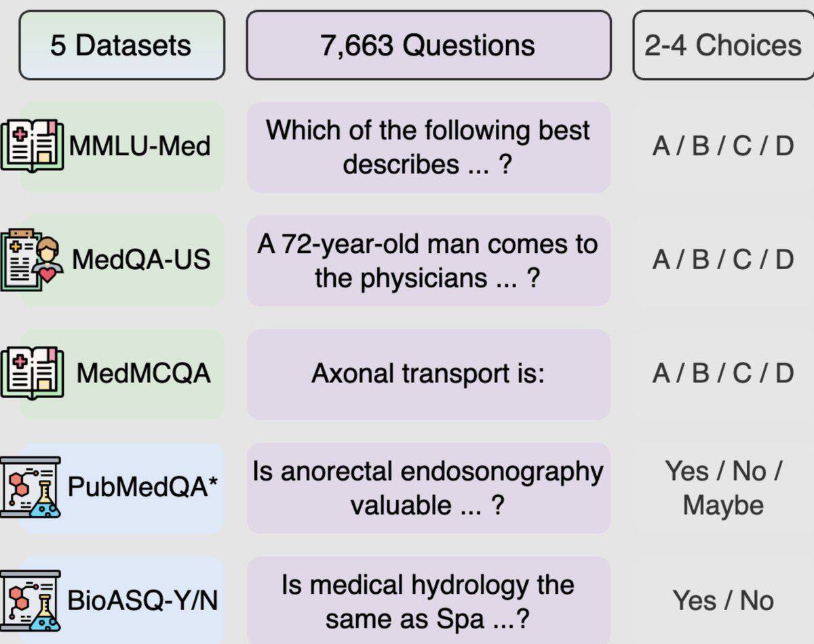
Task: Select the 7,663 Questions header box
Action: coord(429,45)
